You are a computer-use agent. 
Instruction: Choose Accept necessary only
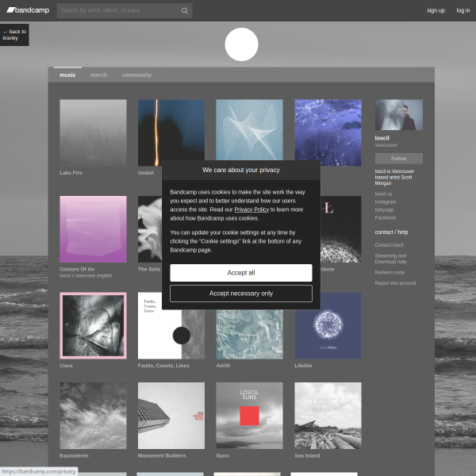pos(240,294)
